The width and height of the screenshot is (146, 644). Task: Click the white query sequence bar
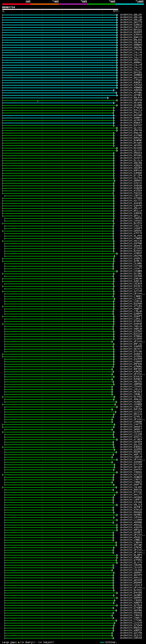pos(60,9)
